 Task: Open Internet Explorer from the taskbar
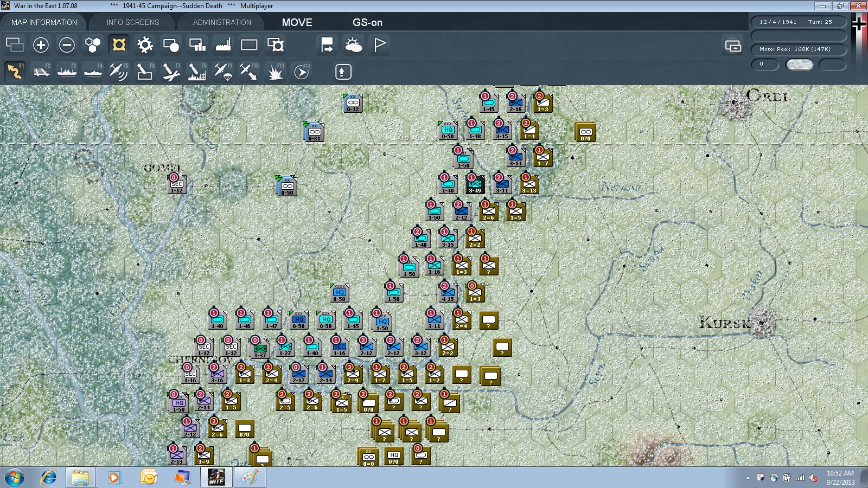click(x=49, y=478)
